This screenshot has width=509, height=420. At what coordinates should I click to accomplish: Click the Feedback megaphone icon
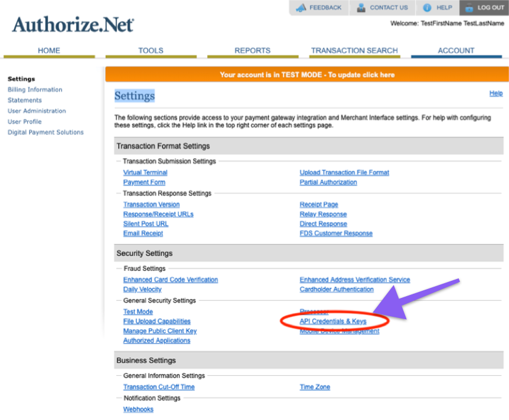301,8
